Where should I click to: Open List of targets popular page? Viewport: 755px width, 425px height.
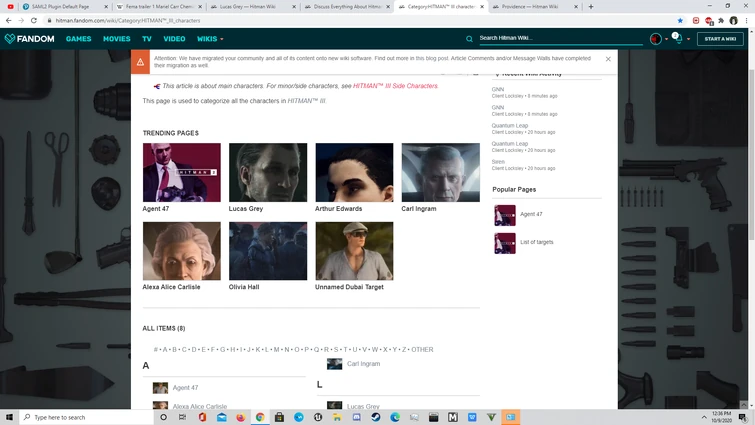tap(536, 242)
